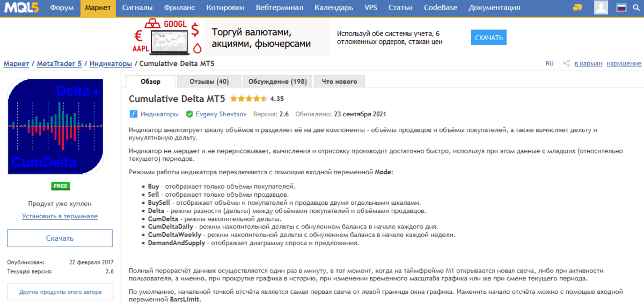Open the messages chat bubbles icon
This screenshot has width=644, height=303.
coord(577,8)
